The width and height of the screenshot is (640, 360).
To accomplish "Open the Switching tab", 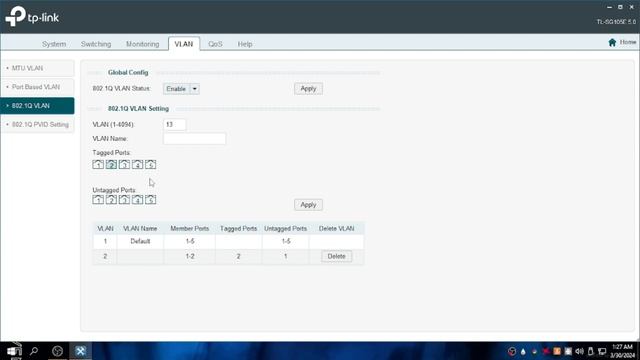I will tap(96, 44).
